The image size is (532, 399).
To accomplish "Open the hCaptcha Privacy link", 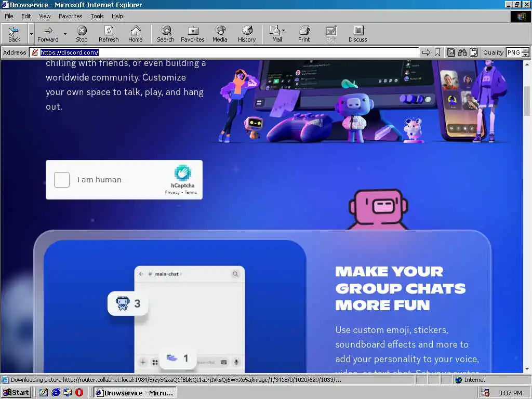I will tap(172, 192).
